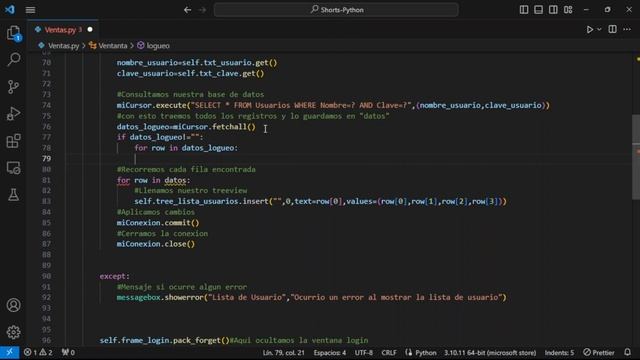
Task: Click the VS Code logo icon
Action: (x=10, y=9)
